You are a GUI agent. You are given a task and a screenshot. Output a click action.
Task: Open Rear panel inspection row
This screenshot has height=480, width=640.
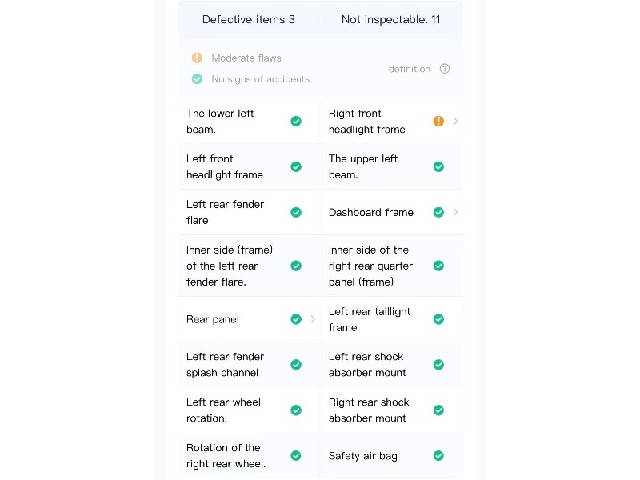[x=249, y=319]
